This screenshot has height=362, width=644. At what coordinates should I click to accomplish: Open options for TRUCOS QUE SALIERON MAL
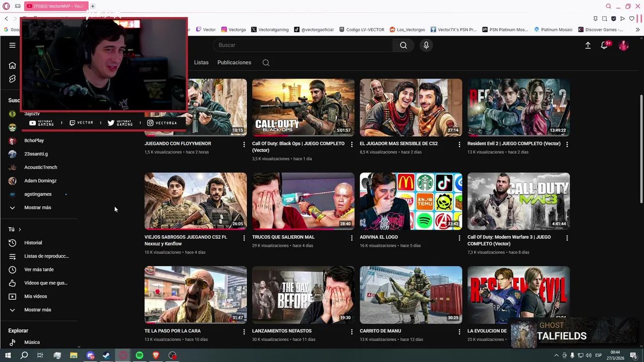pos(352,238)
